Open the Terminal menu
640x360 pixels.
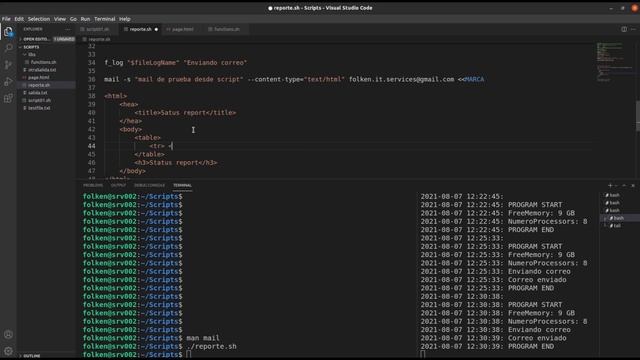104,19
